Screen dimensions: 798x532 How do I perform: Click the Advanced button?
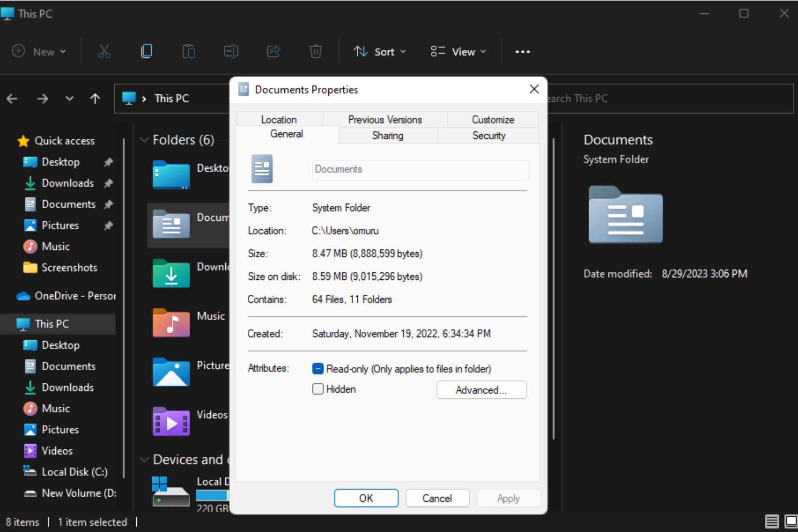(482, 390)
